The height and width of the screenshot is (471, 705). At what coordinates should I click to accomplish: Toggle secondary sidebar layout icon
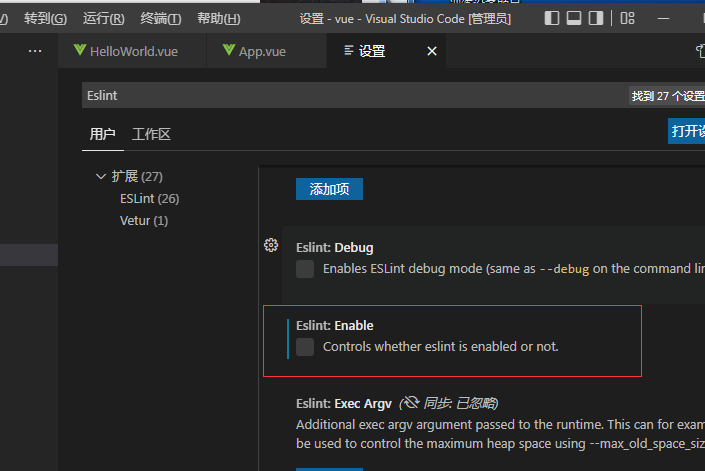[x=596, y=18]
